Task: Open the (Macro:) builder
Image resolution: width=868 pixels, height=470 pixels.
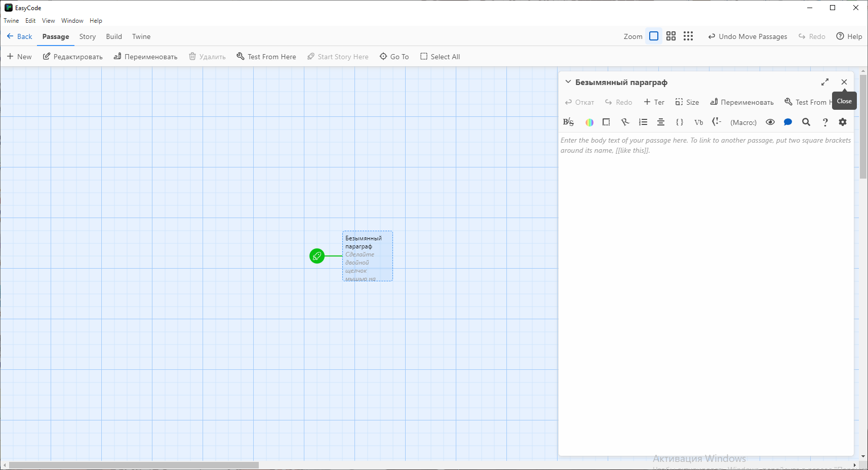Action: [x=743, y=122]
